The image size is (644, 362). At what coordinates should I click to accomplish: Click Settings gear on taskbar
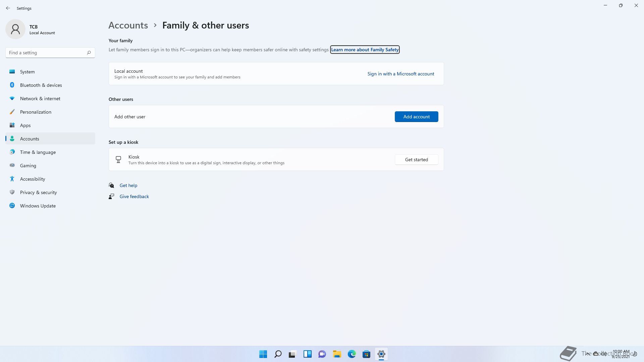(381, 354)
